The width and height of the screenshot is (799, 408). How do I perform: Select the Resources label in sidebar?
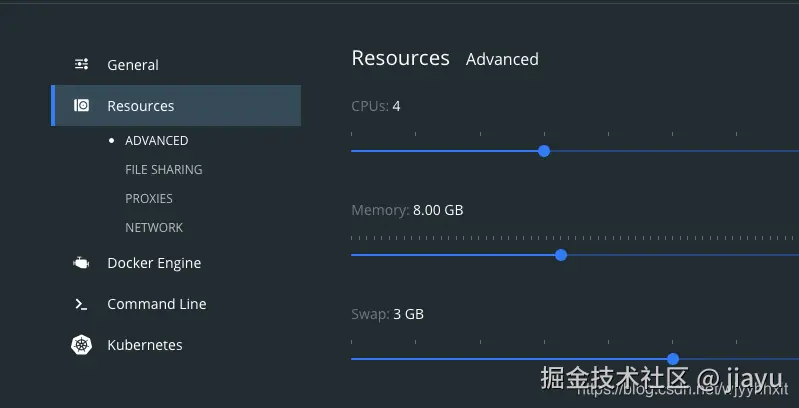tap(141, 106)
